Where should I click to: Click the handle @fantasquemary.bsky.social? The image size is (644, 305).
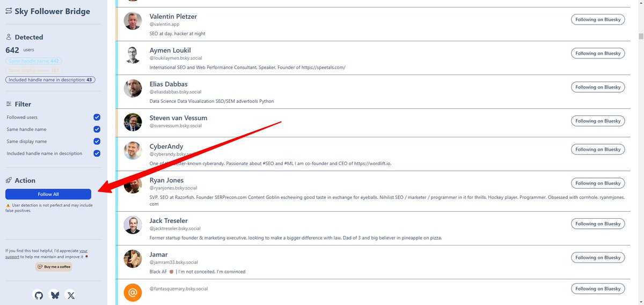click(179, 289)
